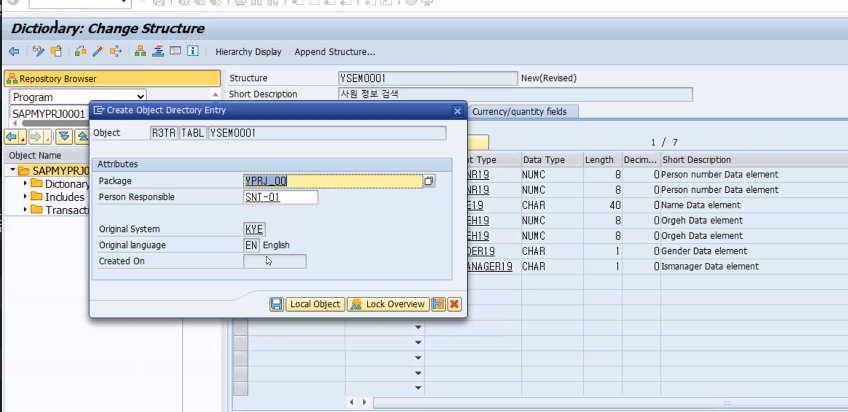Save the directory entry with the diskette icon

(x=276, y=304)
